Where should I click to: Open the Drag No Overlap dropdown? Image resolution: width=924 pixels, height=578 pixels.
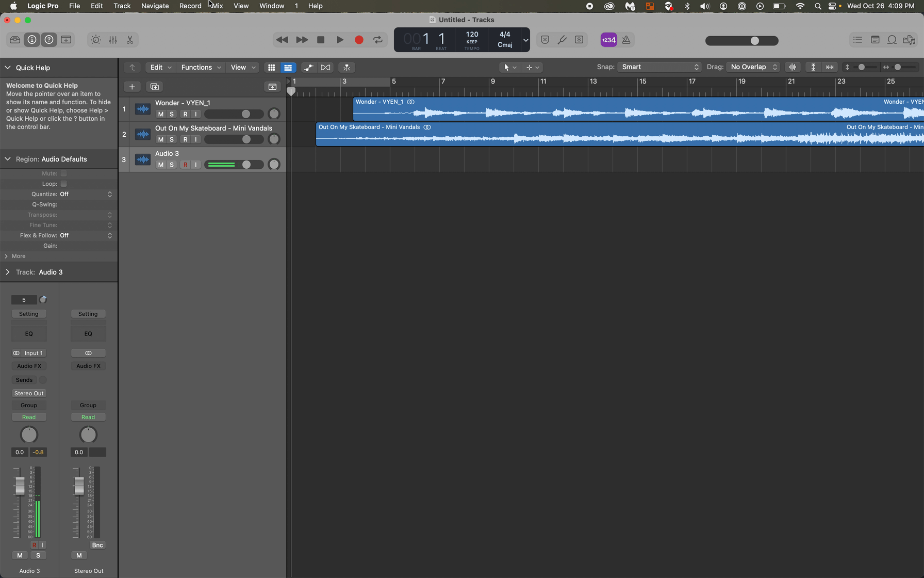[753, 67]
